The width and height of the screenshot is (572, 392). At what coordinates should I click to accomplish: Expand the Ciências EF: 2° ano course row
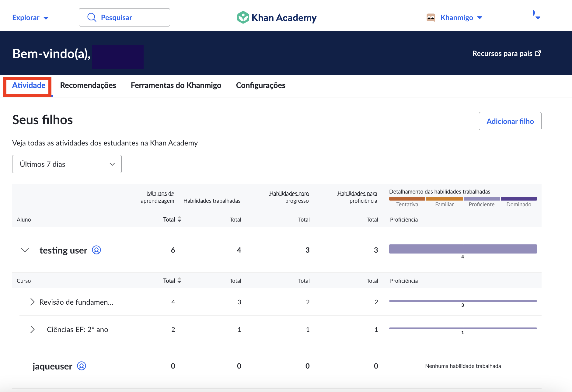[x=32, y=329]
